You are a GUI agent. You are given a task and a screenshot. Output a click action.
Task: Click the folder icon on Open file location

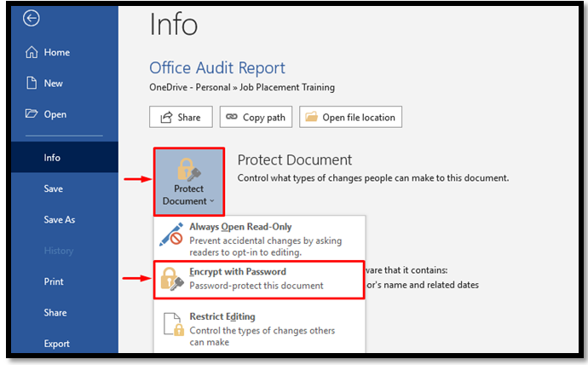click(x=311, y=117)
